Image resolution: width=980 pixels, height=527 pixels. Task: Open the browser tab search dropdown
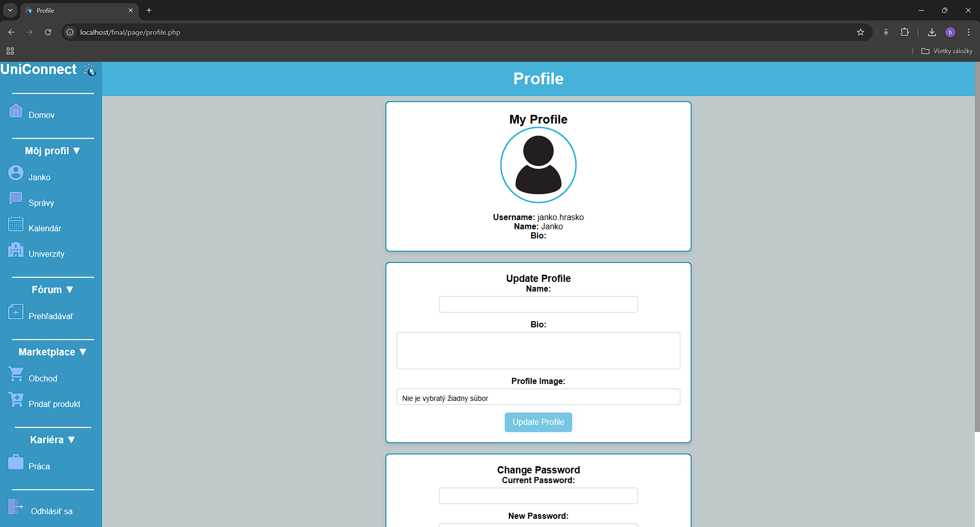(10, 10)
